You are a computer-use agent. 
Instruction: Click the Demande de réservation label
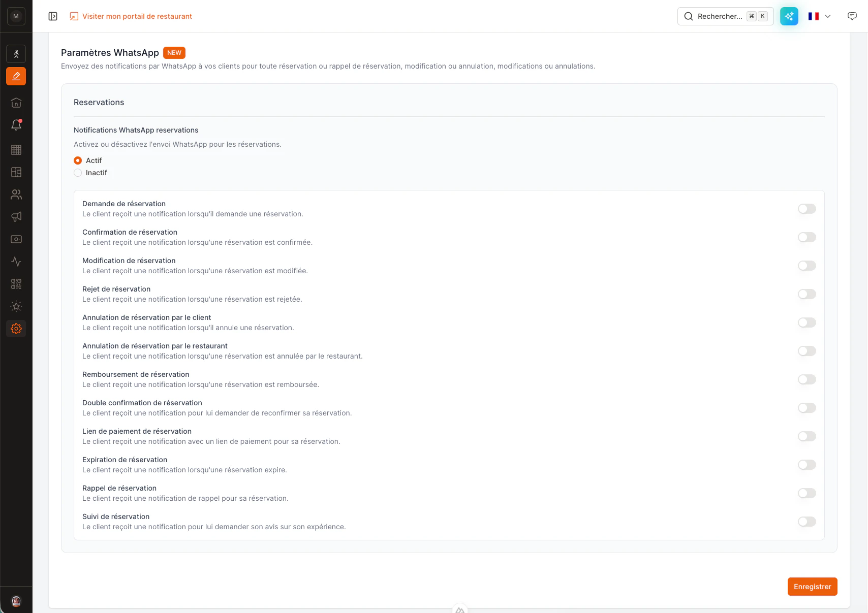pos(124,204)
